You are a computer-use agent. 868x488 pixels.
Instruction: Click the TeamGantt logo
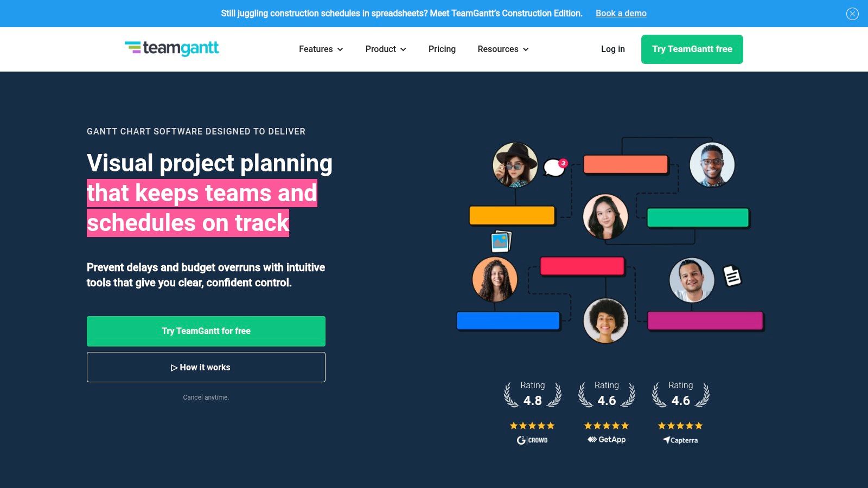172,48
